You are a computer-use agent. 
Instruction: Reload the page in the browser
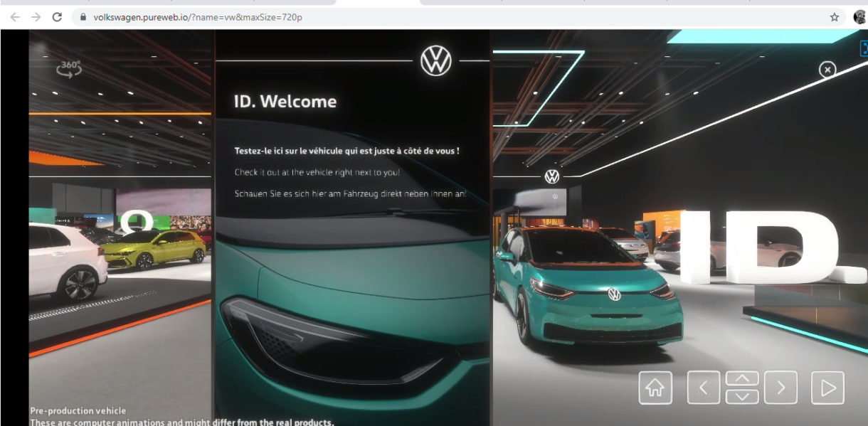(x=57, y=17)
